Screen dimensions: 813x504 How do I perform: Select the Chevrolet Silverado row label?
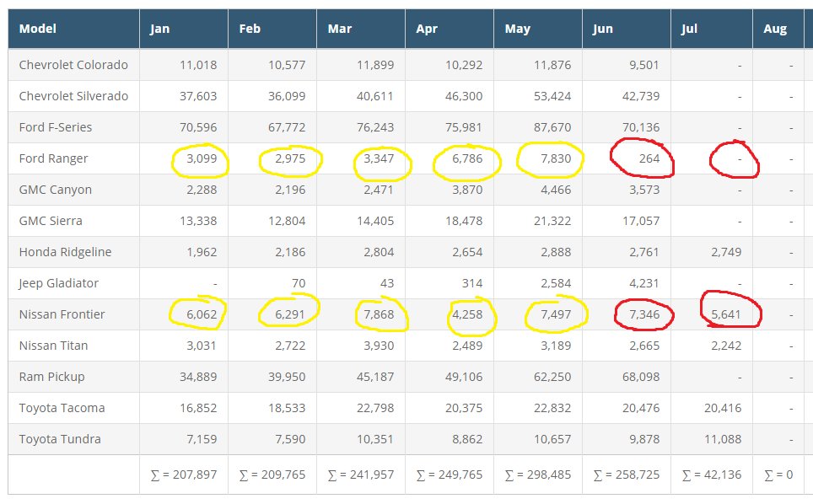73,96
